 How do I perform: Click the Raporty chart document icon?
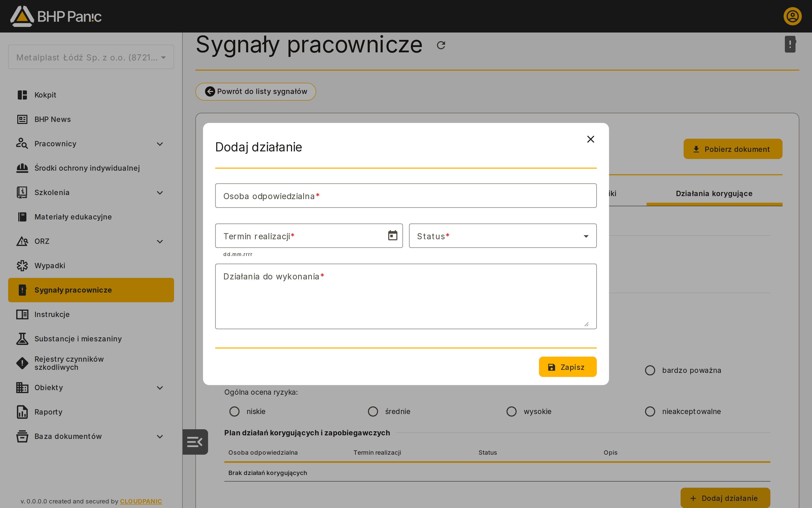click(22, 412)
